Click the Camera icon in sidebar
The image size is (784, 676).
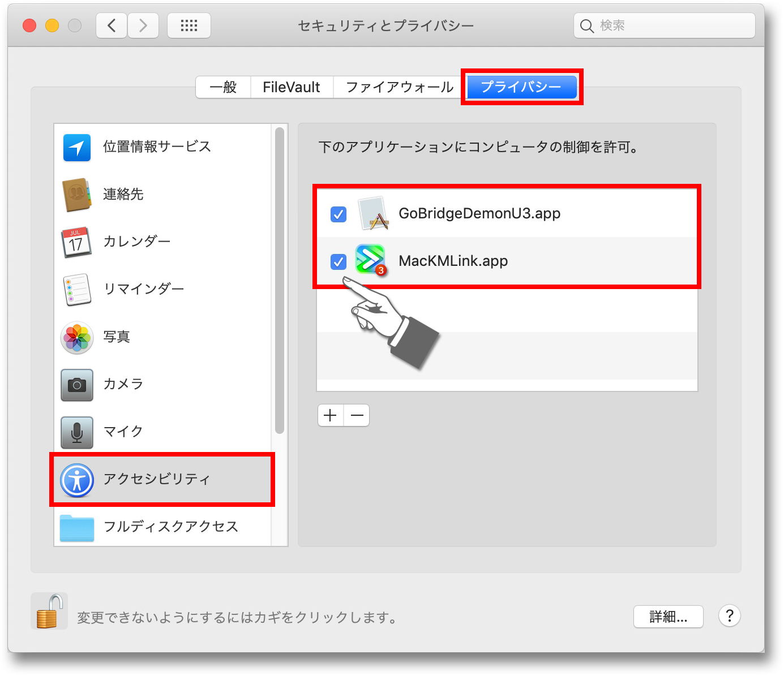pyautogui.click(x=77, y=385)
